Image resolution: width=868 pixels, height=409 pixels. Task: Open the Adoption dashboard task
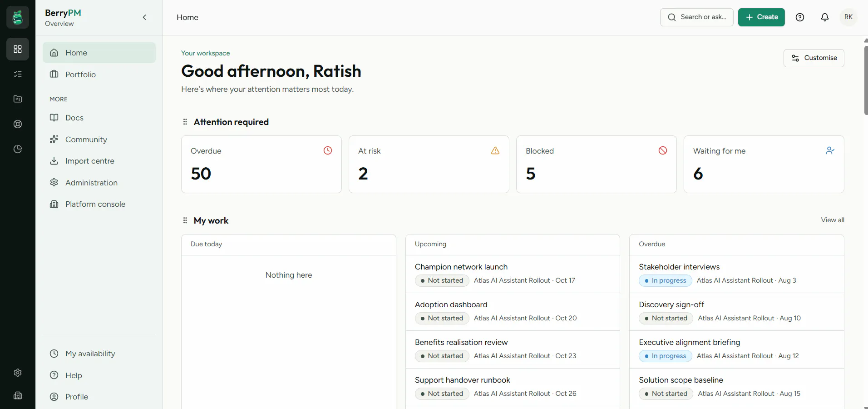513,312
